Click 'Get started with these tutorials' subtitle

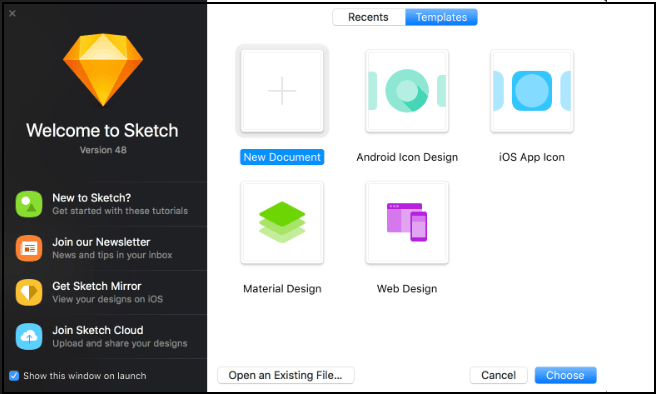pos(120,211)
